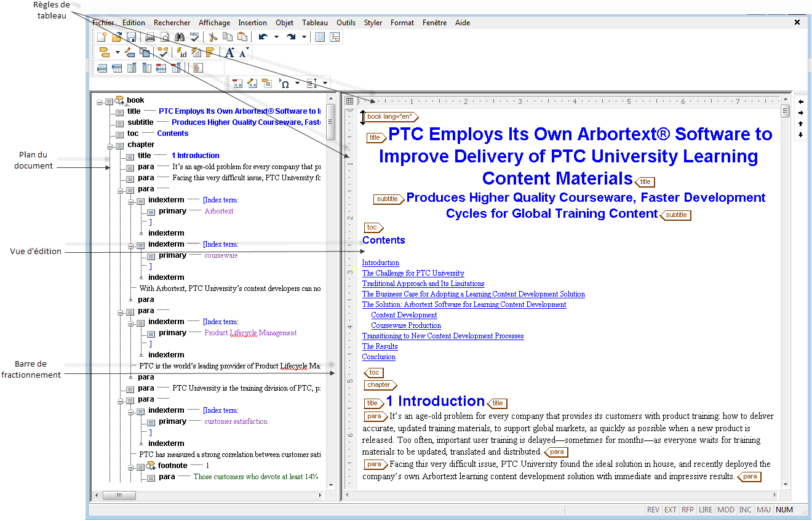
Task: Go to the Courseware Production link
Action: pyautogui.click(x=406, y=325)
